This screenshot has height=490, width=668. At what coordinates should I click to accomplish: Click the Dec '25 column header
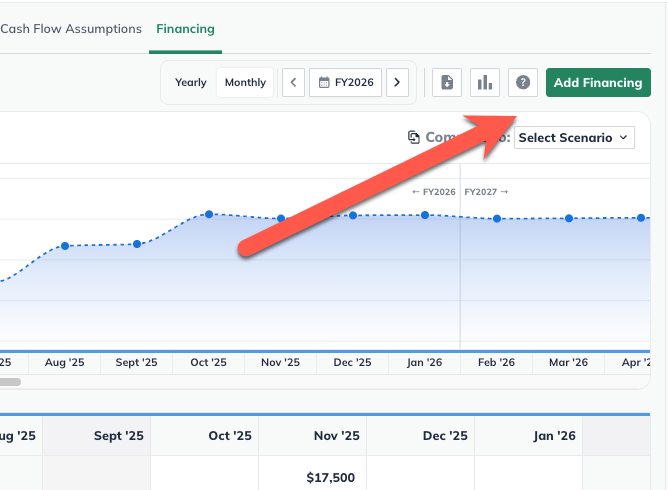coord(445,436)
